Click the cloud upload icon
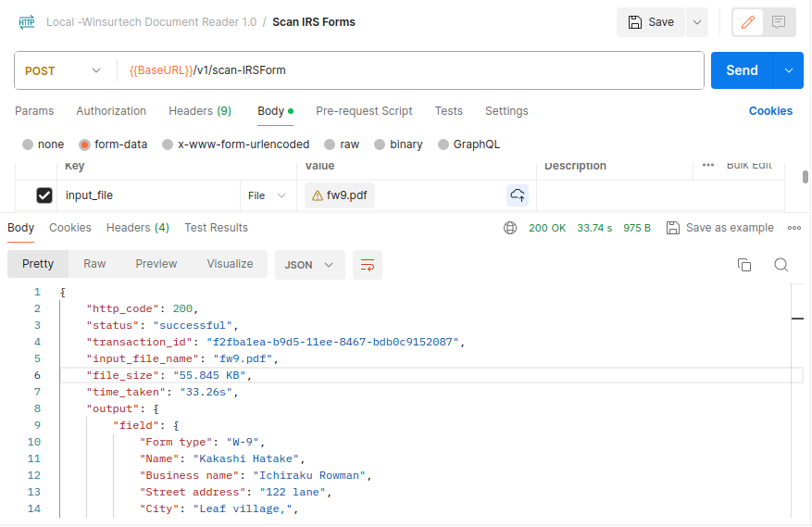812x527 pixels. pyautogui.click(x=518, y=195)
